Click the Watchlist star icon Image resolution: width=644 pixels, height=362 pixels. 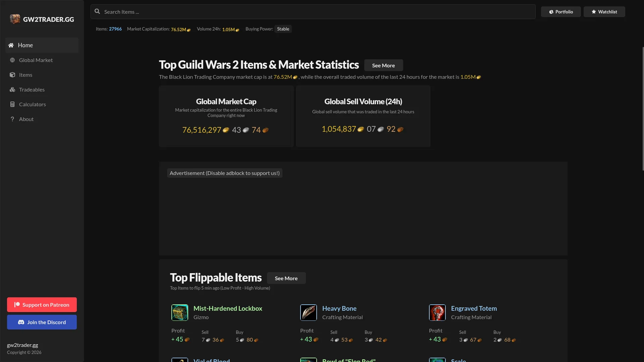click(594, 12)
